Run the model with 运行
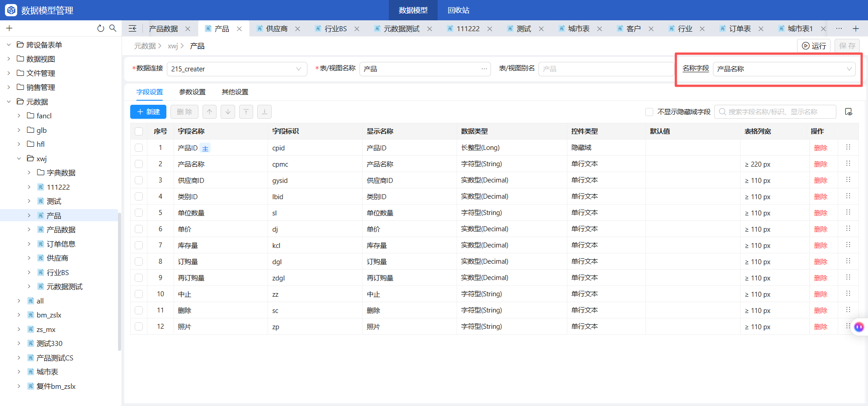Image resolution: width=868 pixels, height=406 pixels. click(814, 46)
